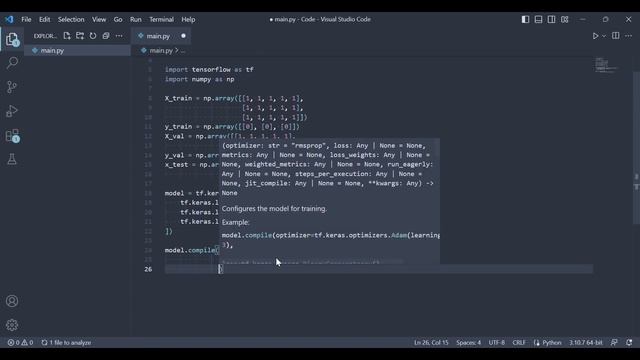Close the unsaved main.py tab dot
Viewport: 640px width, 360px height.
[183, 36]
